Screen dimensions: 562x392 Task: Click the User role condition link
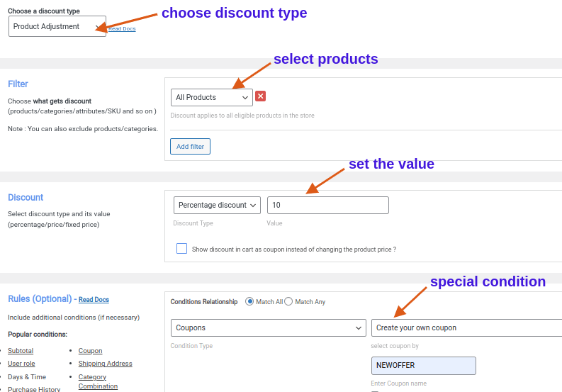(x=21, y=364)
